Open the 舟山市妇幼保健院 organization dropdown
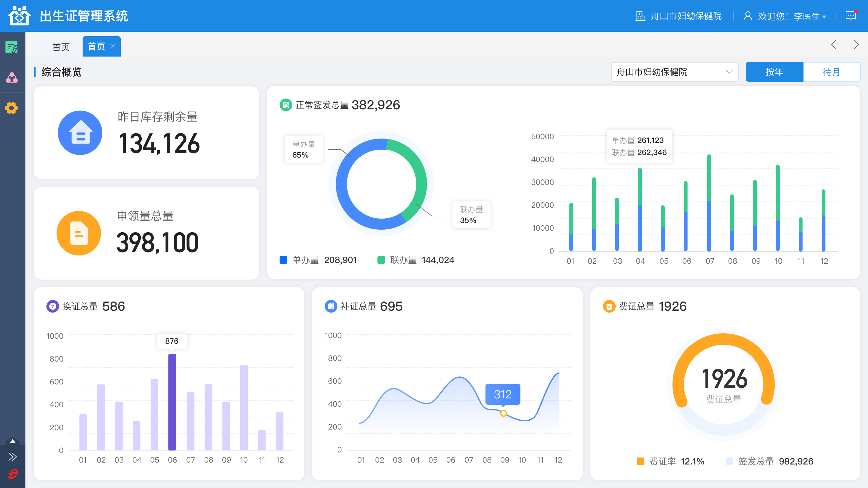 [x=675, y=72]
